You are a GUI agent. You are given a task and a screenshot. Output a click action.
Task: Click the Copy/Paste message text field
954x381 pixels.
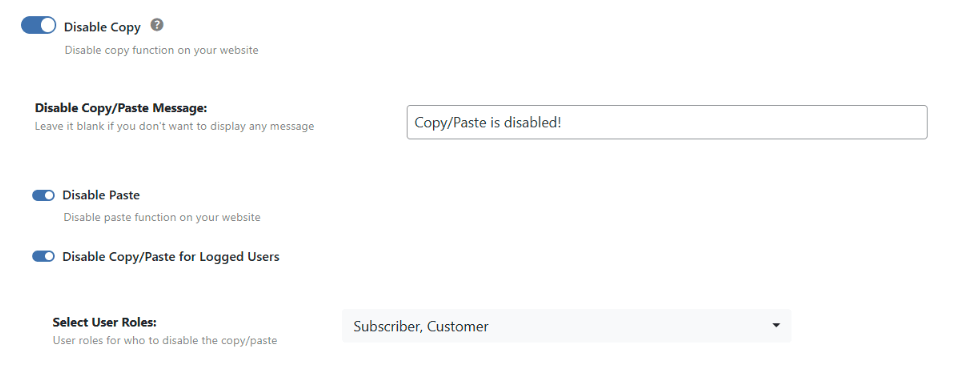(x=667, y=122)
